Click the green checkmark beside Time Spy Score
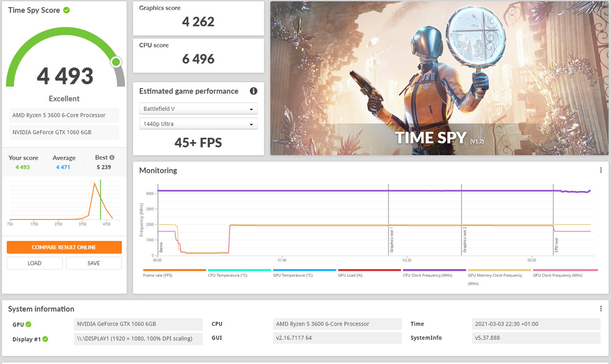Image resolution: width=611 pixels, height=364 pixels. [67, 10]
